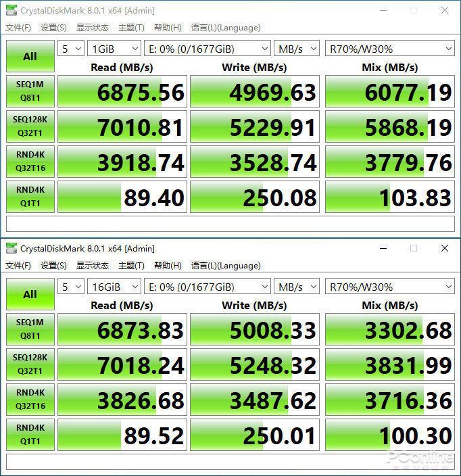Open 主题(T) menu in bottom window
The height and width of the screenshot is (476, 461).
(131, 266)
